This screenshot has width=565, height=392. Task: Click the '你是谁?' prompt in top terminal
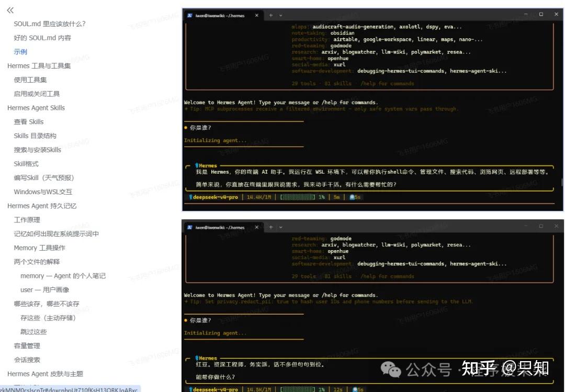[x=200, y=128]
